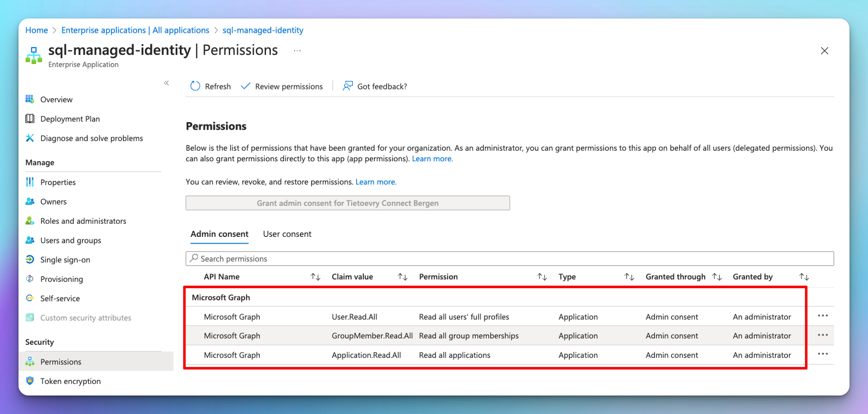Image resolution: width=868 pixels, height=414 pixels.
Task: Click the Self-service icon
Action: (x=30, y=298)
